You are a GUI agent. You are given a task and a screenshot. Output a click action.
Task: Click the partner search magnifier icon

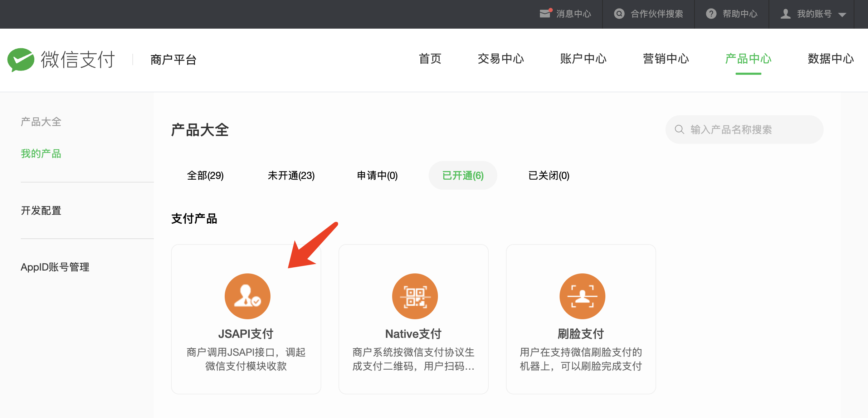(619, 14)
